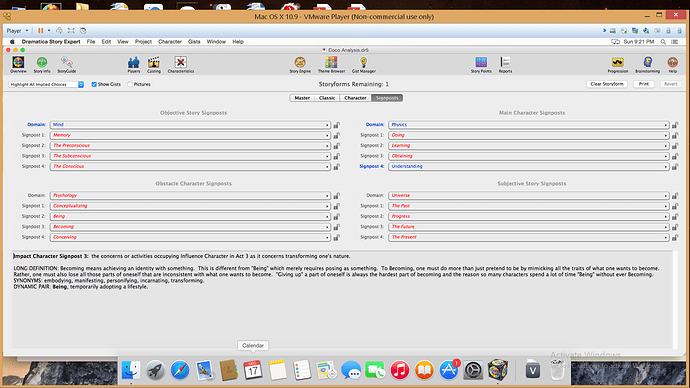Viewport: 690px width, 388px height.
Task: Toggle lock beside Psychology domain
Action: [x=337, y=196]
